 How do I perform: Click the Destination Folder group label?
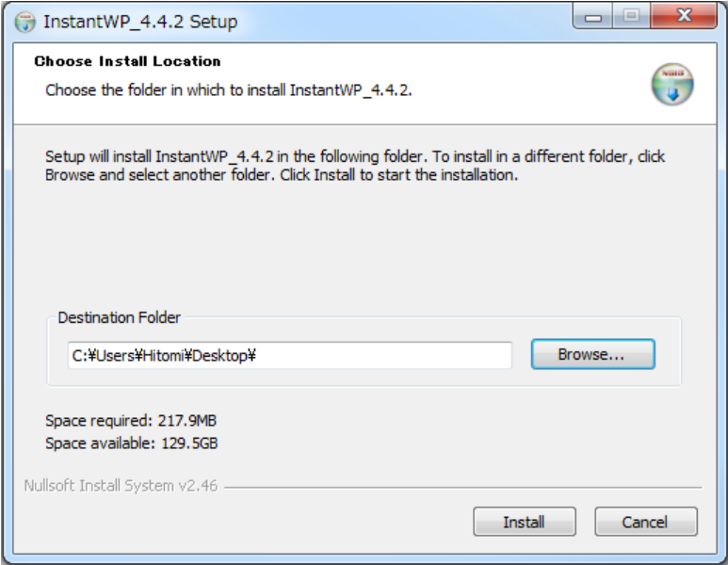point(119,317)
